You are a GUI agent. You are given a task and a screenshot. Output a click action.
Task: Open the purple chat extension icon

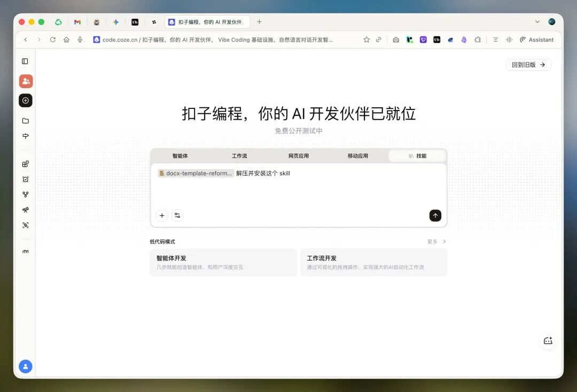tap(423, 40)
